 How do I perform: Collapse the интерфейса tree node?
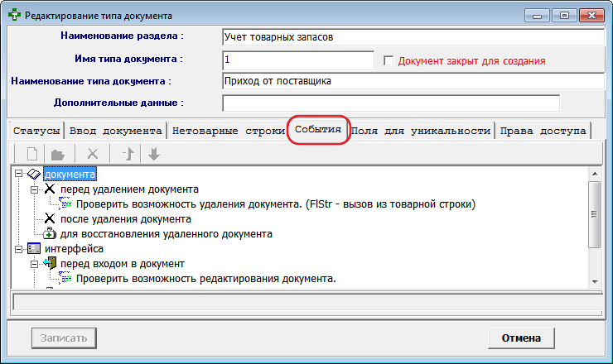pyautogui.click(x=18, y=249)
